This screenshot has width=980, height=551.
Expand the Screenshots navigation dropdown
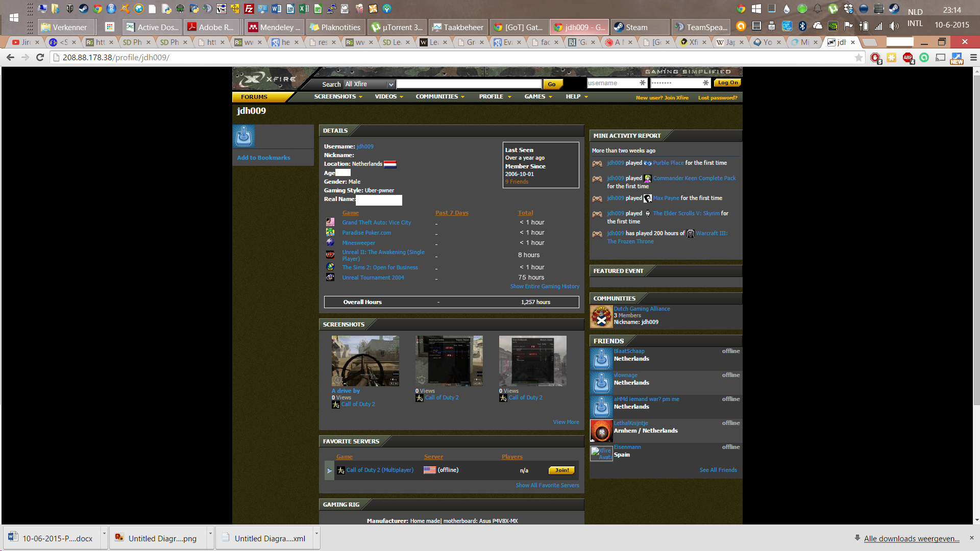338,96
